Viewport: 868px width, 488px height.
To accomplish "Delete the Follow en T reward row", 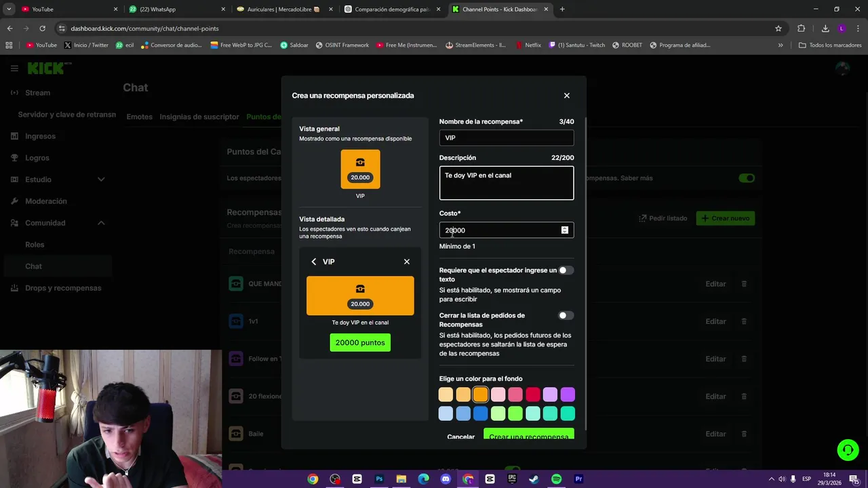I will point(744,359).
